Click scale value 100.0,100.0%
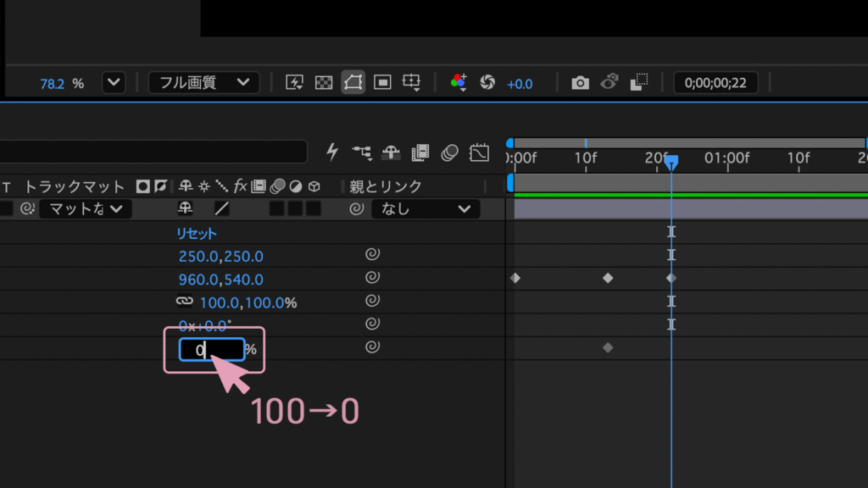The width and height of the screenshot is (868, 488). coord(248,303)
